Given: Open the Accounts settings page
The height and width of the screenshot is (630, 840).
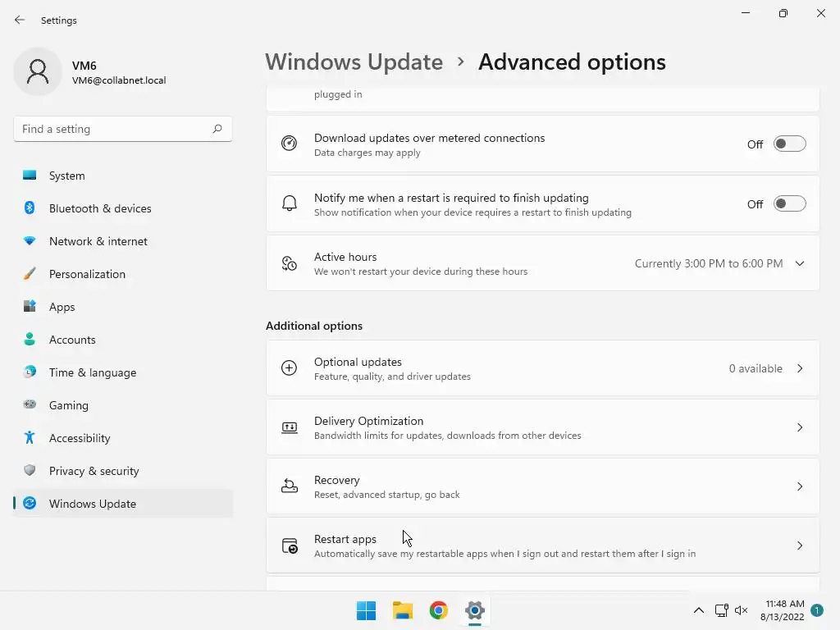Looking at the screenshot, I should tap(123, 340).
